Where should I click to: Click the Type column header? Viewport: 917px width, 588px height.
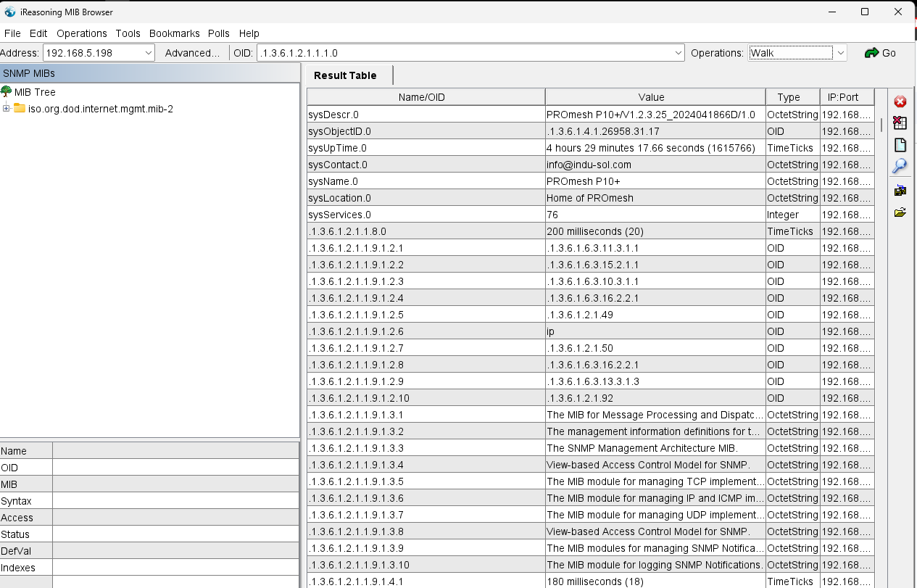point(792,97)
